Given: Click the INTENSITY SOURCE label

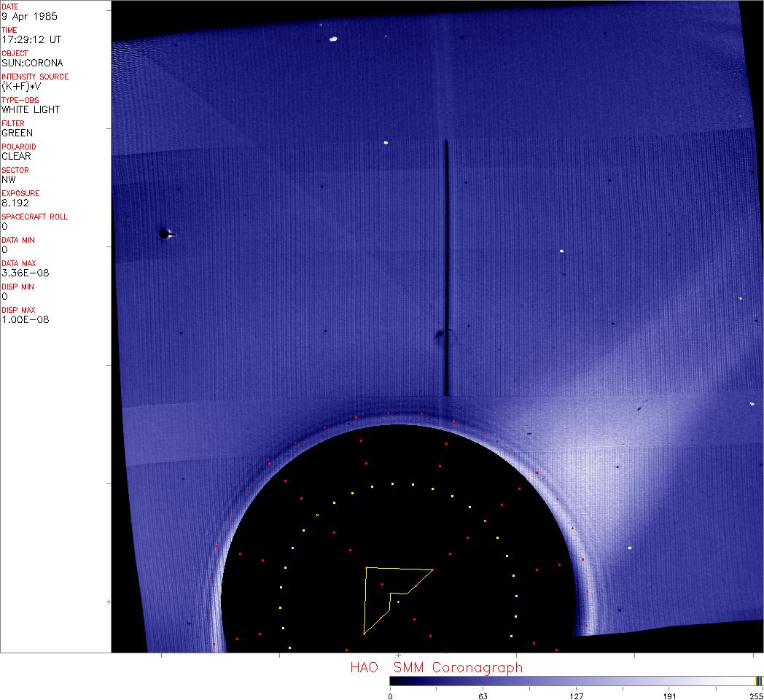Looking at the screenshot, I should [35, 77].
